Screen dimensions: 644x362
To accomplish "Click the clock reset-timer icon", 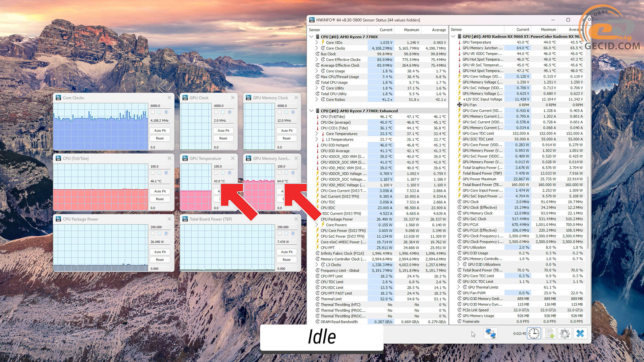I will pyautogui.click(x=534, y=334).
